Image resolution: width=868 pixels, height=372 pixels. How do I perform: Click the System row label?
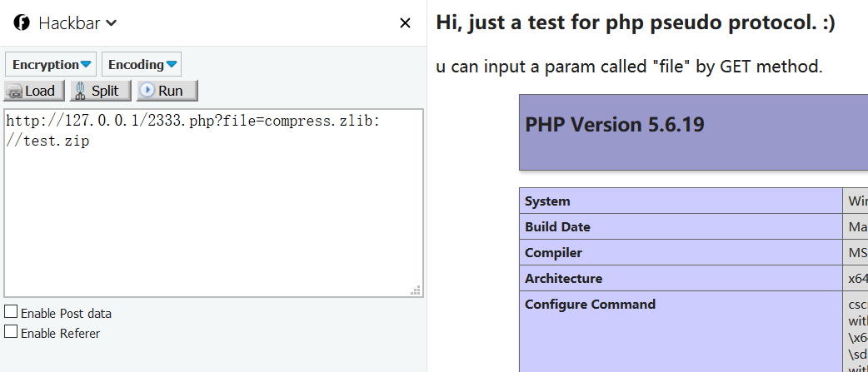pyautogui.click(x=547, y=201)
